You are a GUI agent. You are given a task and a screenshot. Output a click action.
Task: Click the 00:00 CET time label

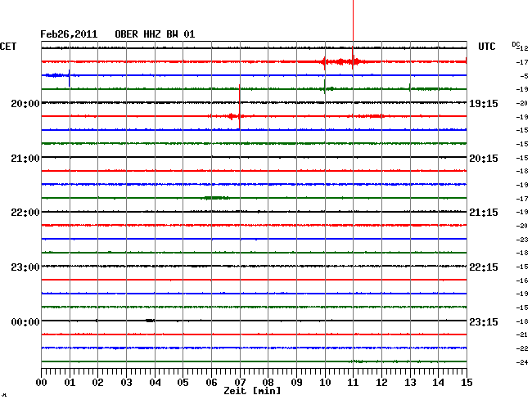point(25,321)
